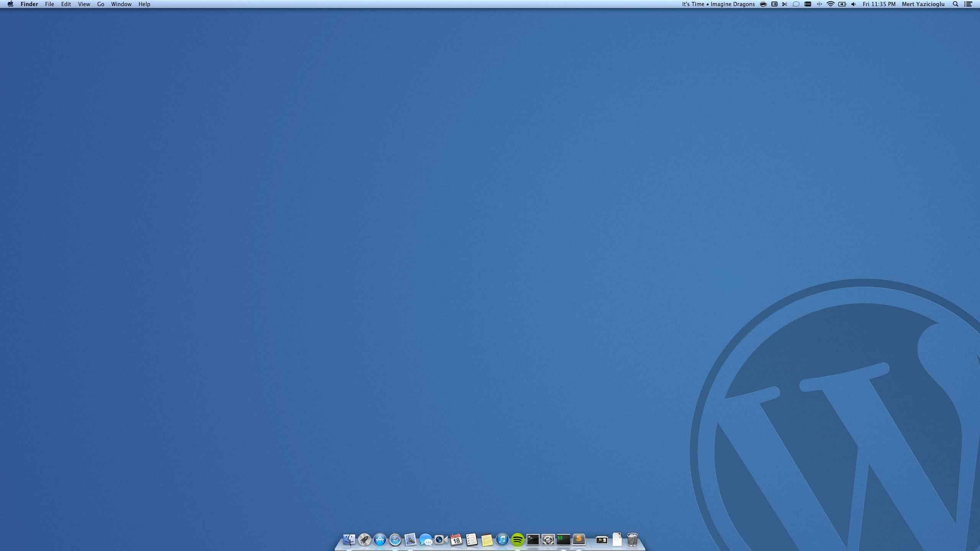980x551 pixels.
Task: Launch the App Store from Dock
Action: 379,540
